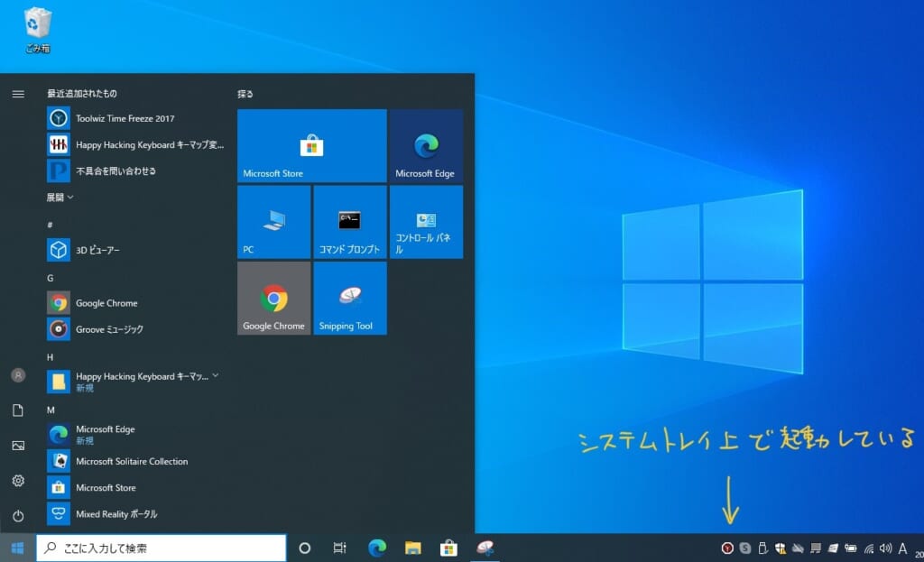924x562 pixels.
Task: Open Pictures from the Start sidebar
Action: (x=18, y=446)
